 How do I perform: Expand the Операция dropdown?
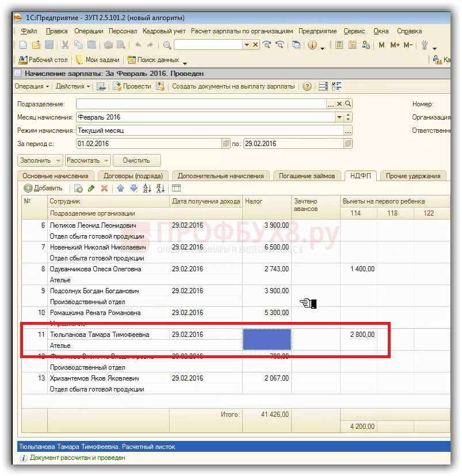pyautogui.click(x=32, y=86)
